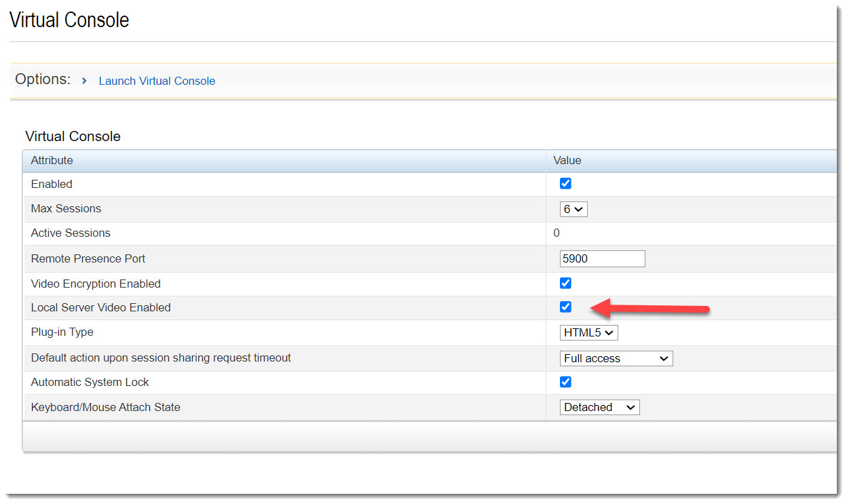The height and width of the screenshot is (504, 847).
Task: Expand the Plug-in Type HTML5 dropdown
Action: (x=588, y=332)
